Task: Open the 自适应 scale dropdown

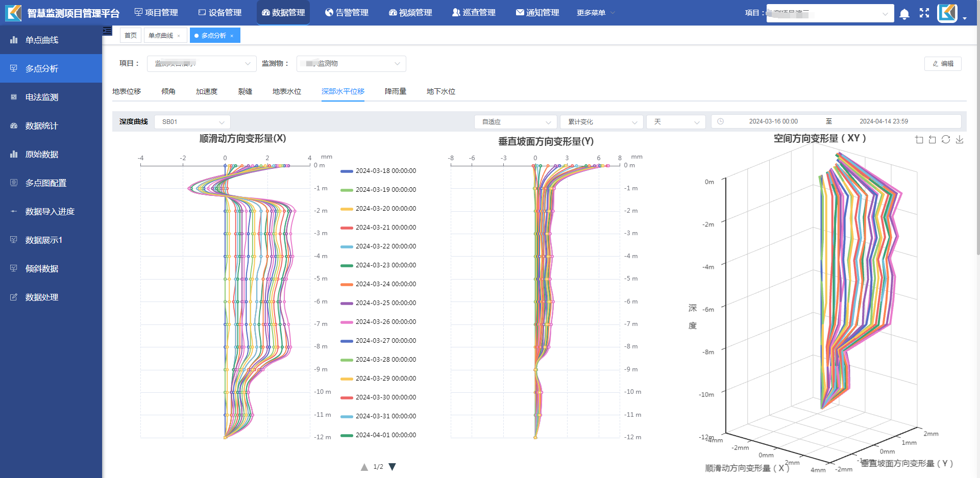Action: [515, 122]
